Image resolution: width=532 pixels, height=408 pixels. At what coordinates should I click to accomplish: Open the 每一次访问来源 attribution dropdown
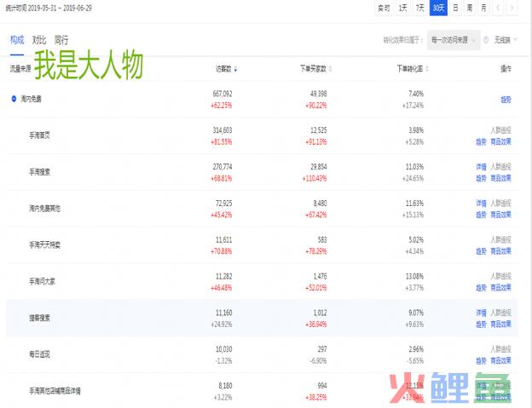[x=454, y=40]
